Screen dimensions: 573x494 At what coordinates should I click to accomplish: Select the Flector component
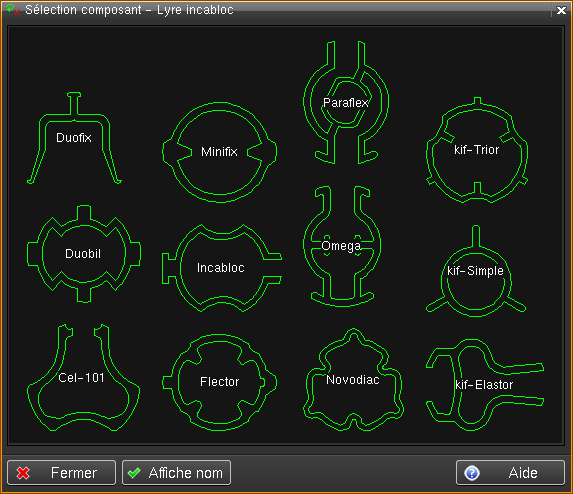click(x=220, y=382)
